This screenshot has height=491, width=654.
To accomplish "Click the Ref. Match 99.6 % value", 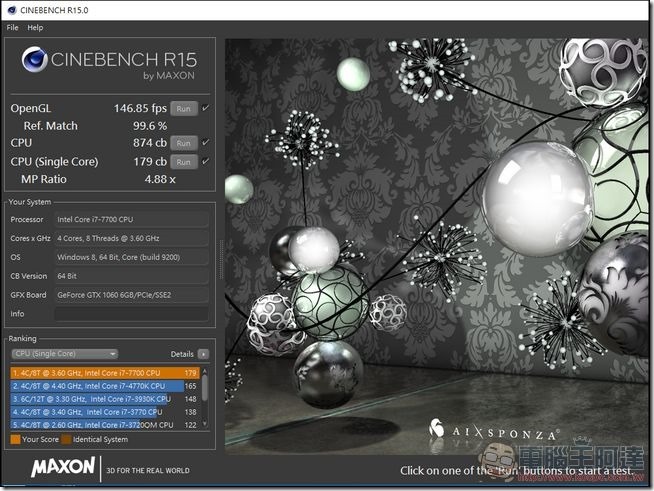I will click(x=150, y=126).
